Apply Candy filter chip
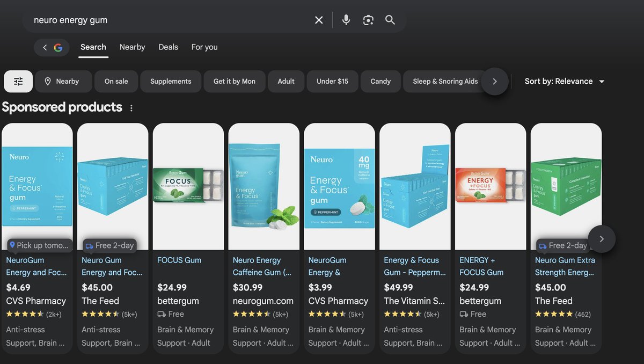The image size is (644, 364). pyautogui.click(x=380, y=81)
